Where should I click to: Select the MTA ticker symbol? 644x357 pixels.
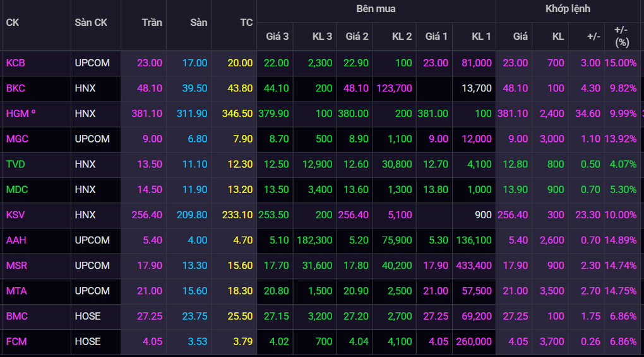tap(16, 291)
